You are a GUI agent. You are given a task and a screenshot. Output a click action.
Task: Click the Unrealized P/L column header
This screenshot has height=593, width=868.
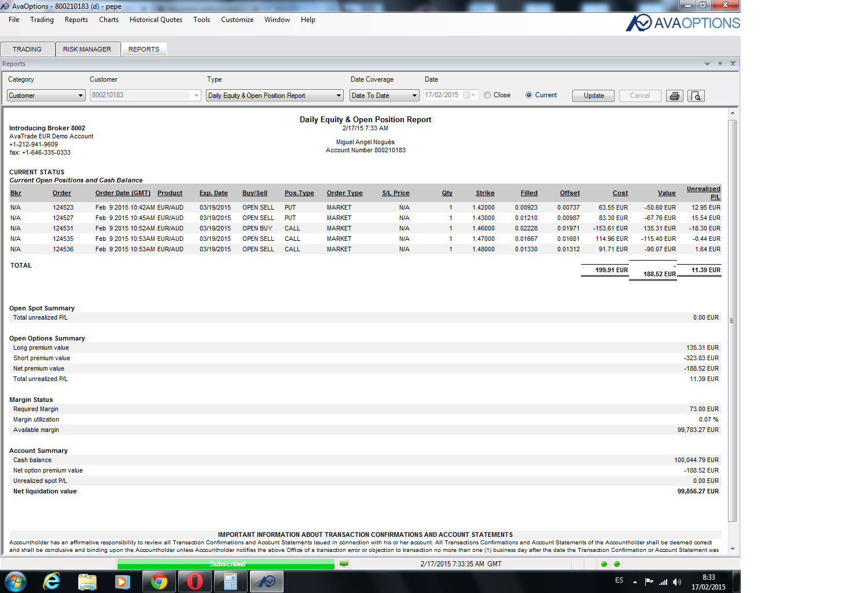703,193
